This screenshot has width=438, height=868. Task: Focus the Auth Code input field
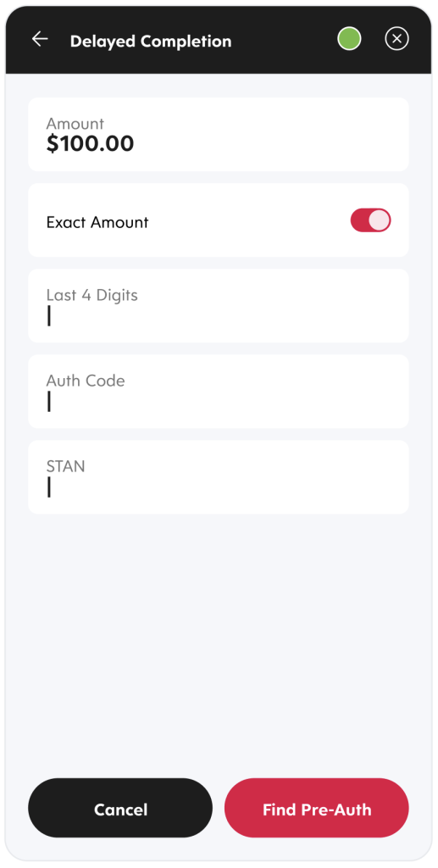(x=219, y=392)
